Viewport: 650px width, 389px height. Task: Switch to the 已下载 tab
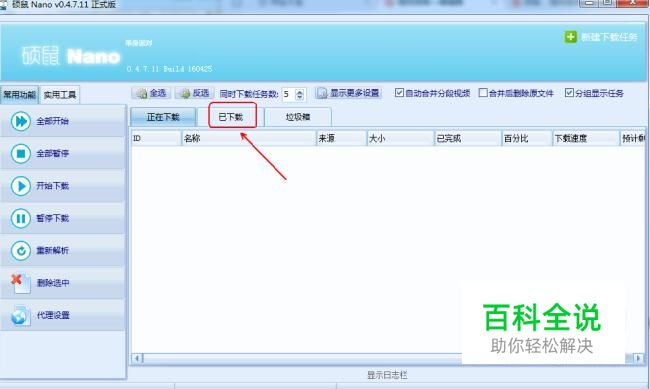click(x=230, y=117)
